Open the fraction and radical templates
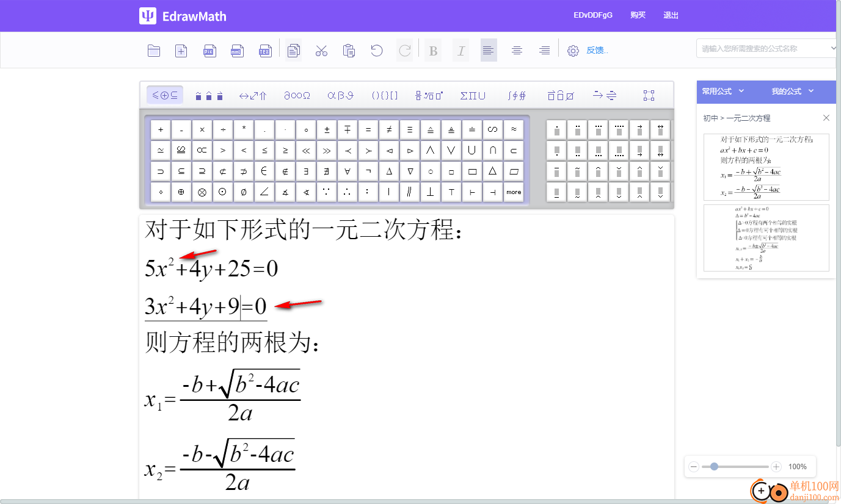The width and height of the screenshot is (841, 504). click(x=429, y=95)
